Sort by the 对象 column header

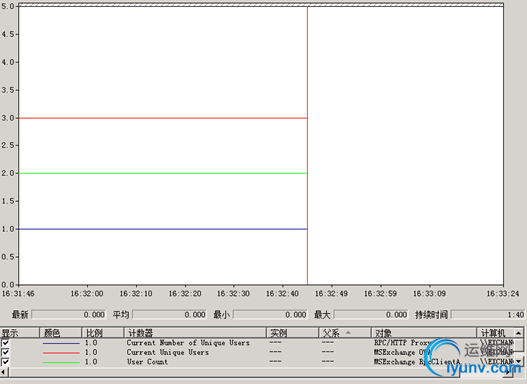(424, 333)
